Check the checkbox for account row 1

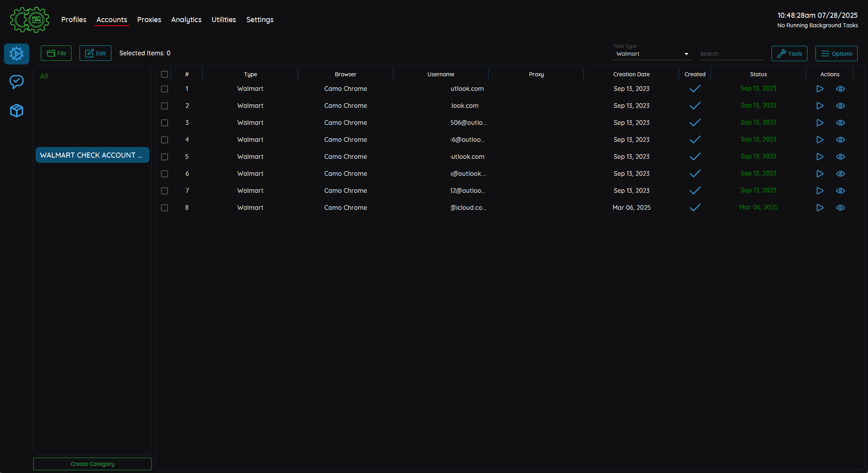tap(165, 89)
